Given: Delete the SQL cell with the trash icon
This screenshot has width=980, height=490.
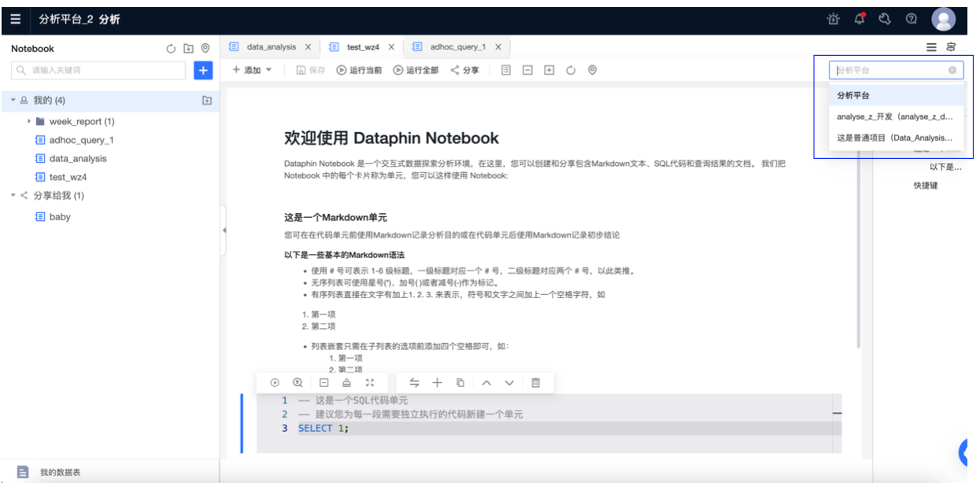Looking at the screenshot, I should pos(536,382).
